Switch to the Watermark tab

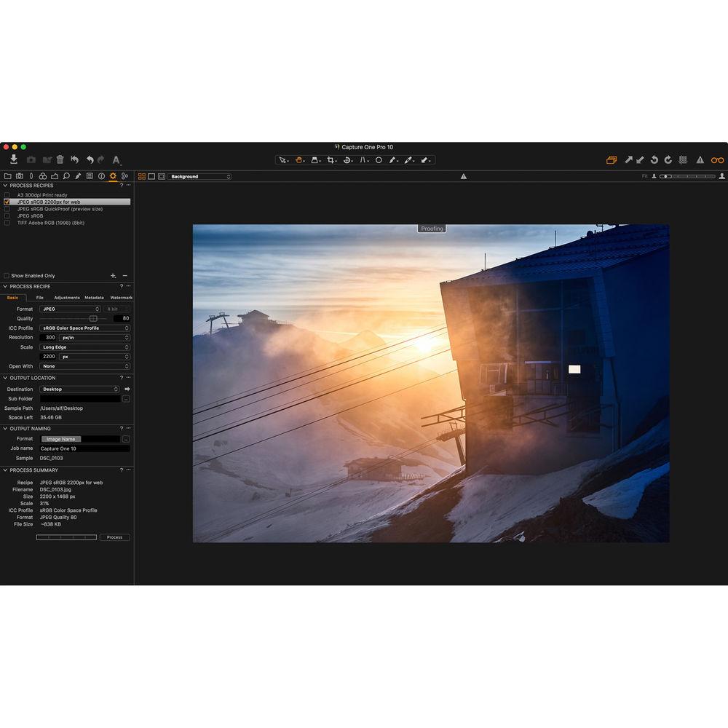122,298
